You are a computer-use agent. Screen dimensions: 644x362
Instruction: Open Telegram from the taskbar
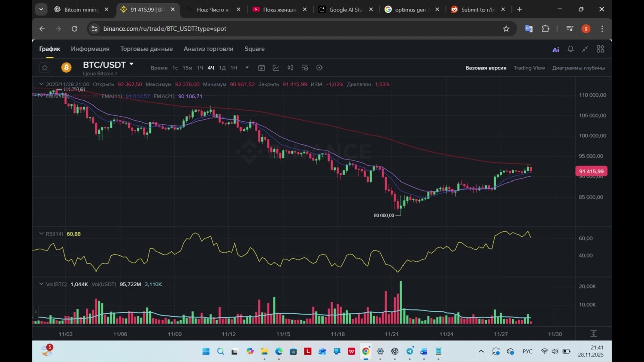click(410, 351)
